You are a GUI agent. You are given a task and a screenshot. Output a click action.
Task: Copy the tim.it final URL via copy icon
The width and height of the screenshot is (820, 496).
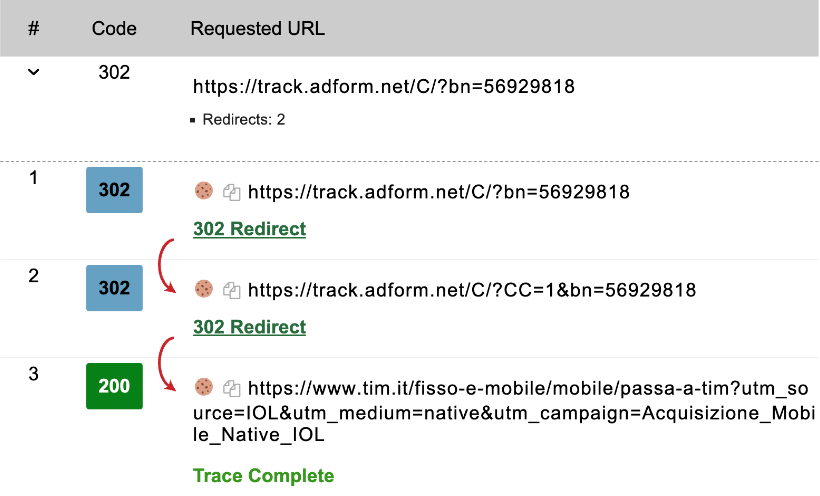coord(232,387)
